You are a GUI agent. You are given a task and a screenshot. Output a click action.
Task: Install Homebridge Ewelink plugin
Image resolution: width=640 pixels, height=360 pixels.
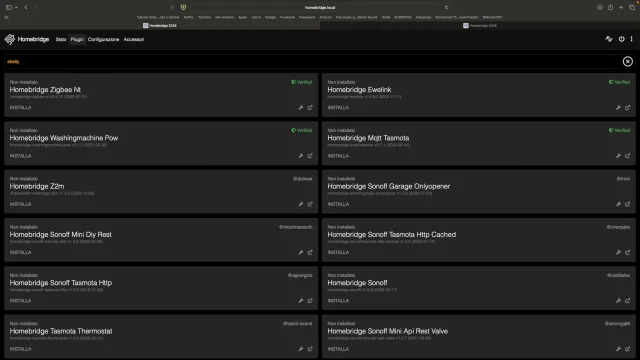pos(338,108)
